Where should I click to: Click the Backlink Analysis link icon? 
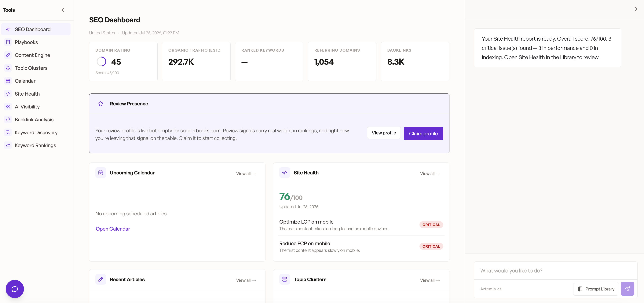[8, 119]
